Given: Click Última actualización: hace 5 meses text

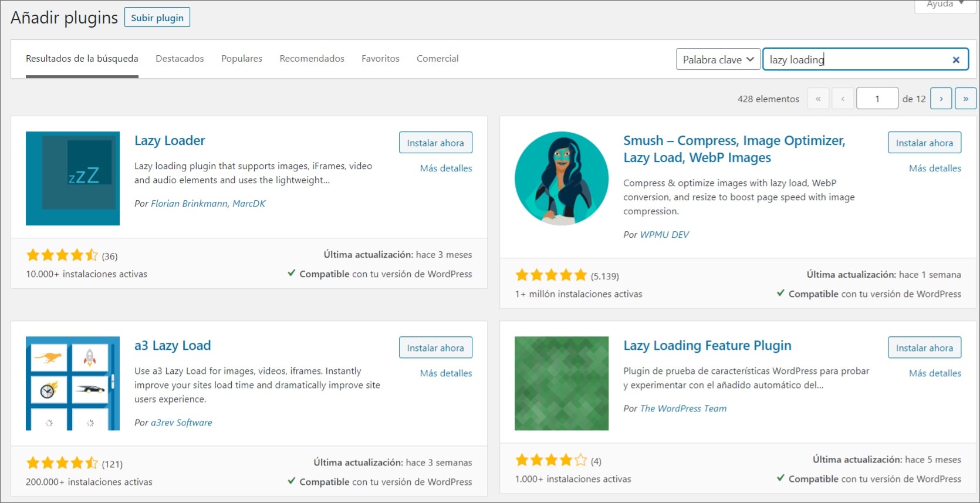Looking at the screenshot, I should point(887,460).
